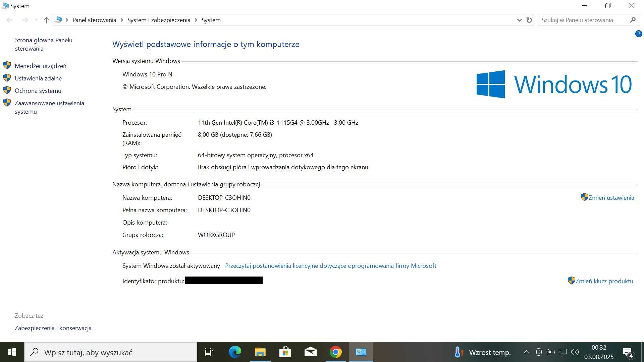
Task: Open Wzrost temp. weather widget
Action: point(482,352)
